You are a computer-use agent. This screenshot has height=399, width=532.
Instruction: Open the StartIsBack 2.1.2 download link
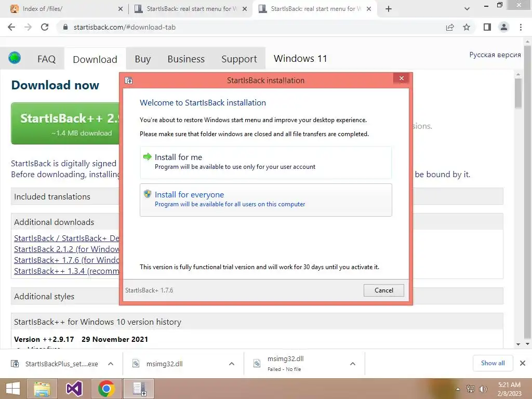(66, 249)
